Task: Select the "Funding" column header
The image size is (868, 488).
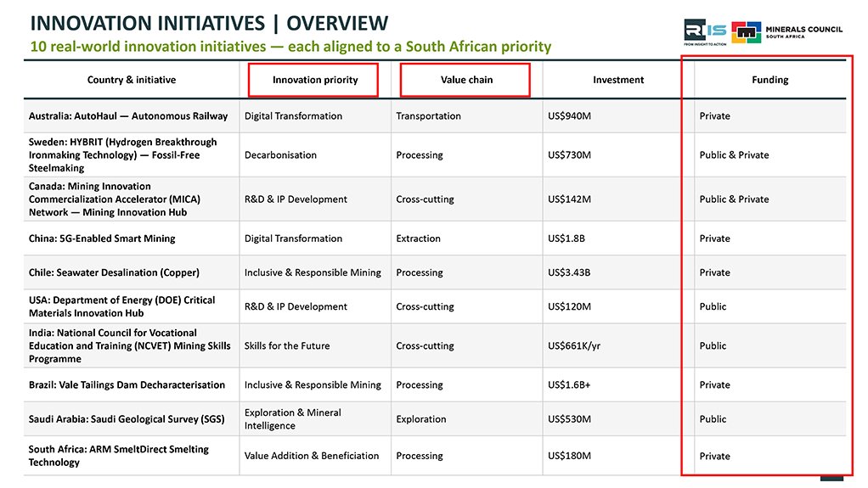Action: [x=770, y=80]
